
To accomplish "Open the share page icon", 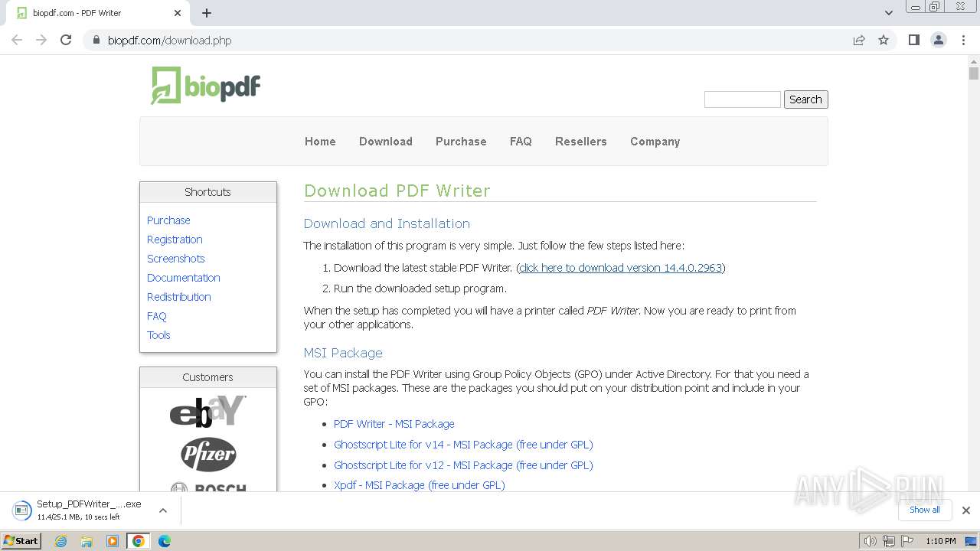I will tap(859, 41).
